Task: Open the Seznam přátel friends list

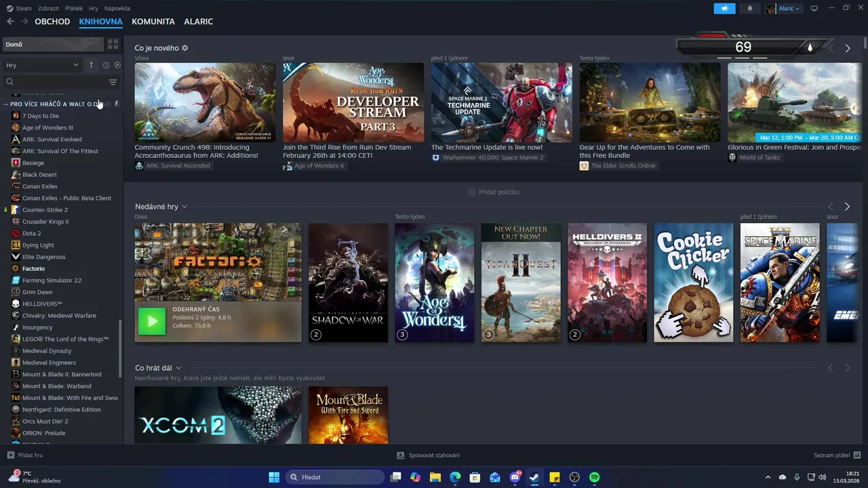Action: pyautogui.click(x=837, y=455)
